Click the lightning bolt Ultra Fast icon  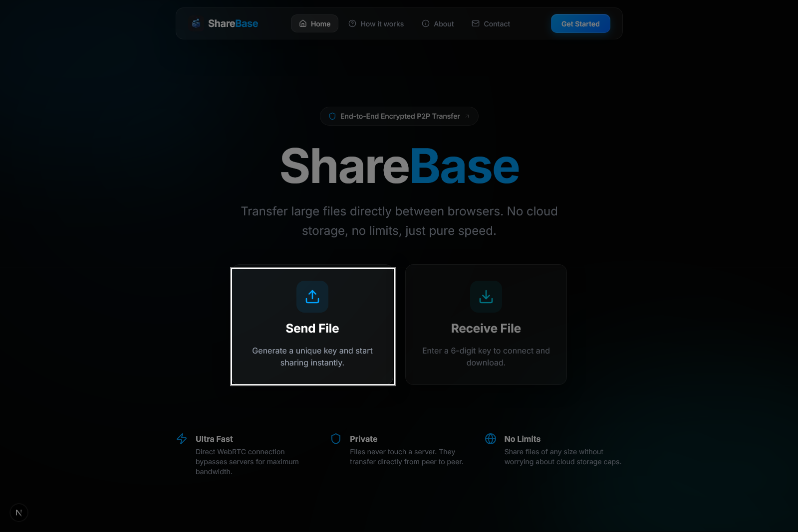[182, 439]
